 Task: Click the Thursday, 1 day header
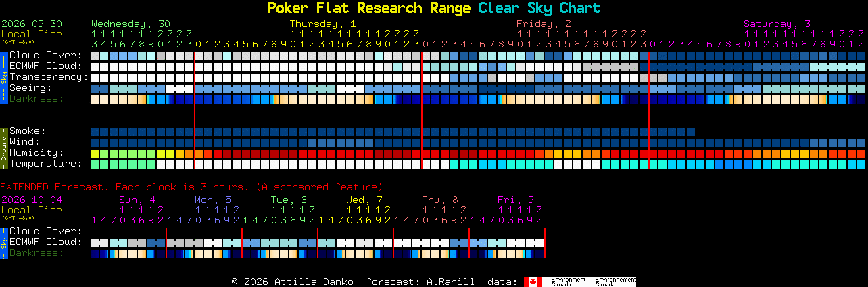click(323, 24)
